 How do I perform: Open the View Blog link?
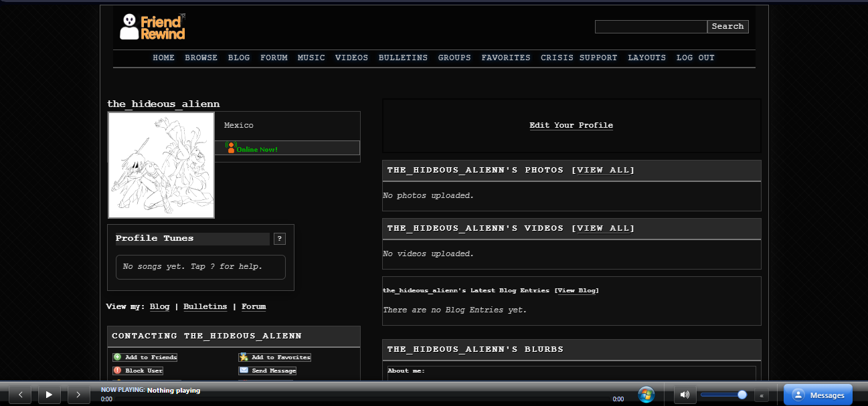(576, 290)
